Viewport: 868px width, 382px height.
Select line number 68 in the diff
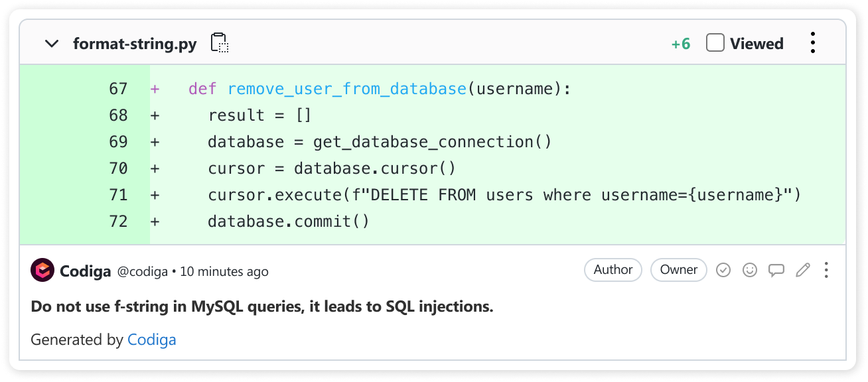[x=118, y=115]
